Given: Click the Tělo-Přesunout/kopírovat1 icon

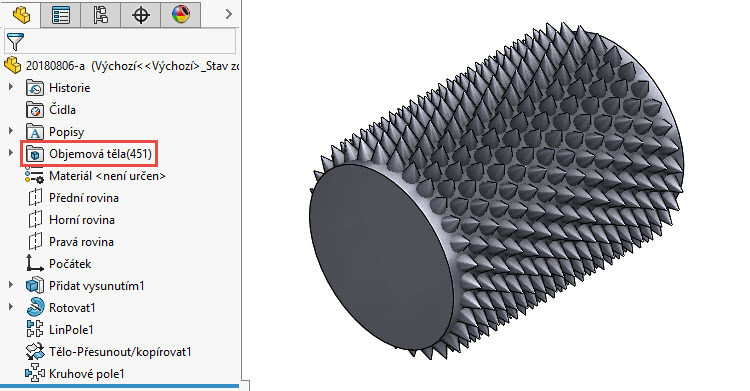Looking at the screenshot, I should pos(34,352).
